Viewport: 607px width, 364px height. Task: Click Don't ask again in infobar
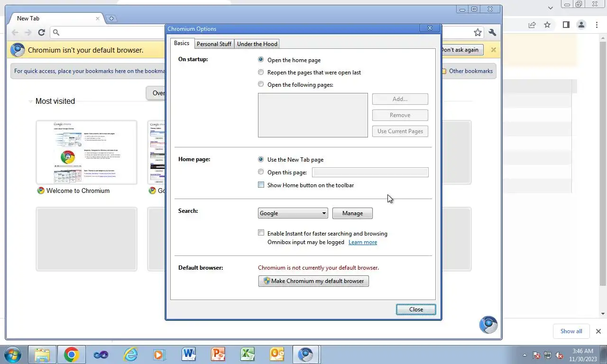pos(461,50)
